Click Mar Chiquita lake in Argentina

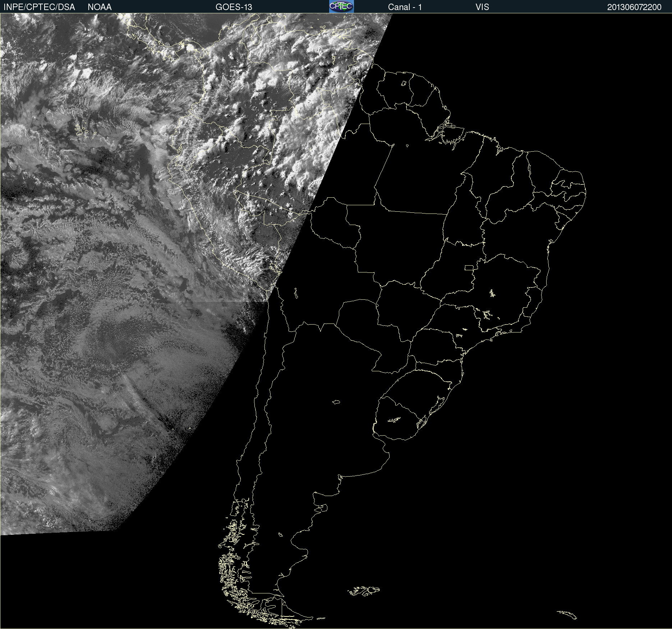(x=336, y=402)
